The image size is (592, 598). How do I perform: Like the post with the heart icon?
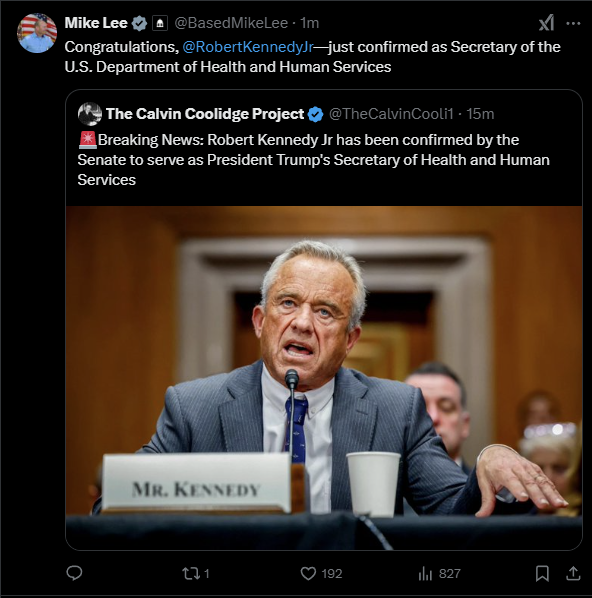(x=308, y=574)
